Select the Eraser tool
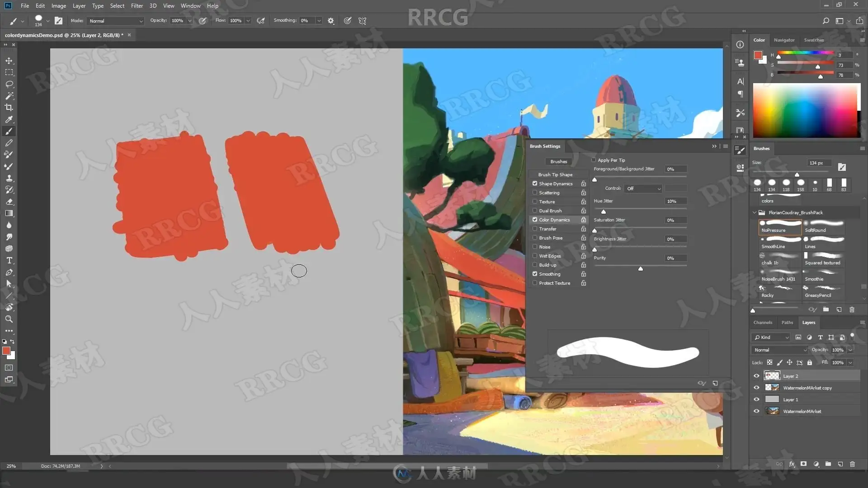 point(9,202)
